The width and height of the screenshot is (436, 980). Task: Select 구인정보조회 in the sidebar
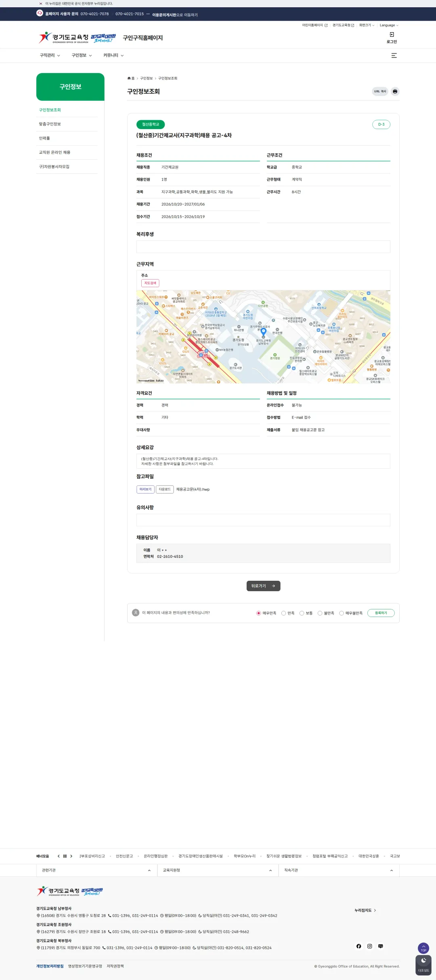tap(50, 110)
